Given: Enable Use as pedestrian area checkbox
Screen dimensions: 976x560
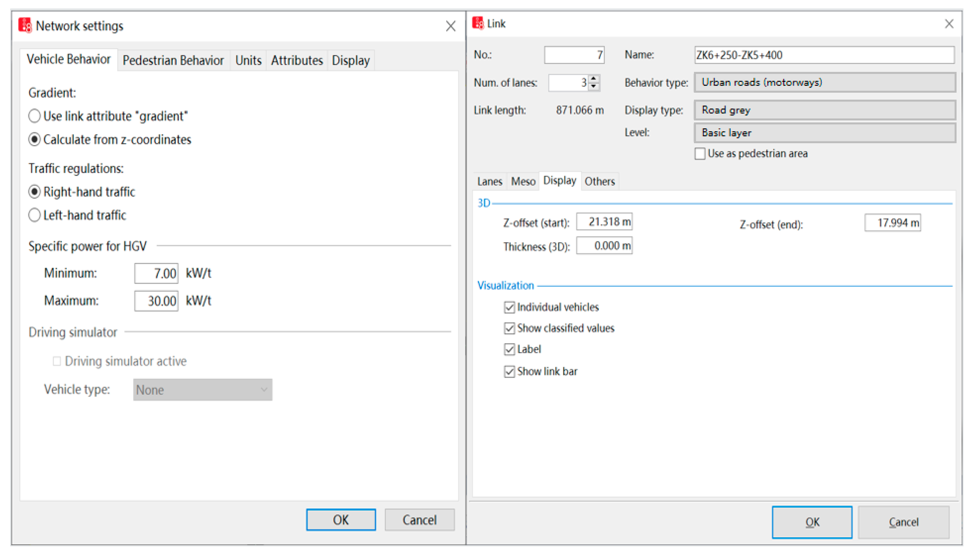Looking at the screenshot, I should 700,154.
